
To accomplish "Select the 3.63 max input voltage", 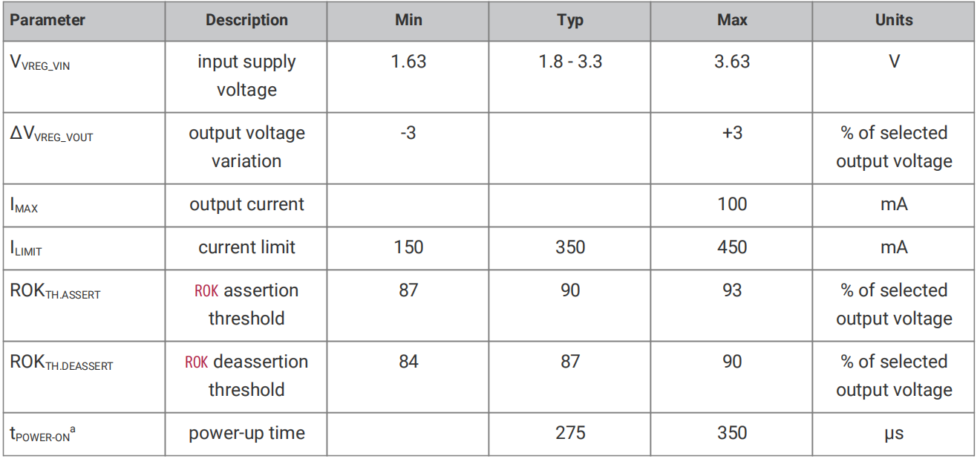I will point(732,62).
